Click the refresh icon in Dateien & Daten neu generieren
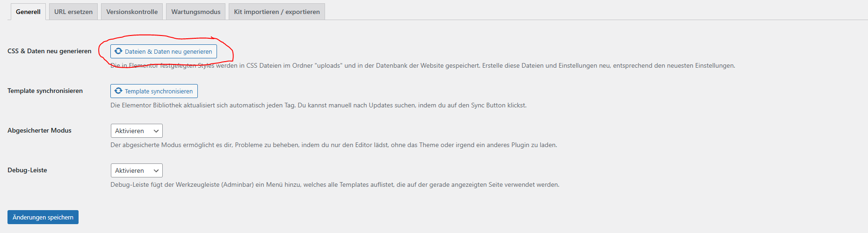The height and width of the screenshot is (233, 868). click(118, 51)
